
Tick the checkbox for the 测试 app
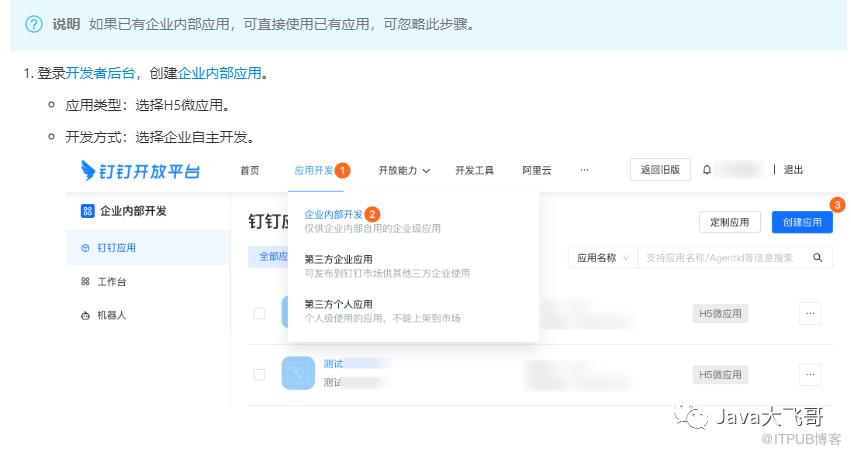[259, 374]
